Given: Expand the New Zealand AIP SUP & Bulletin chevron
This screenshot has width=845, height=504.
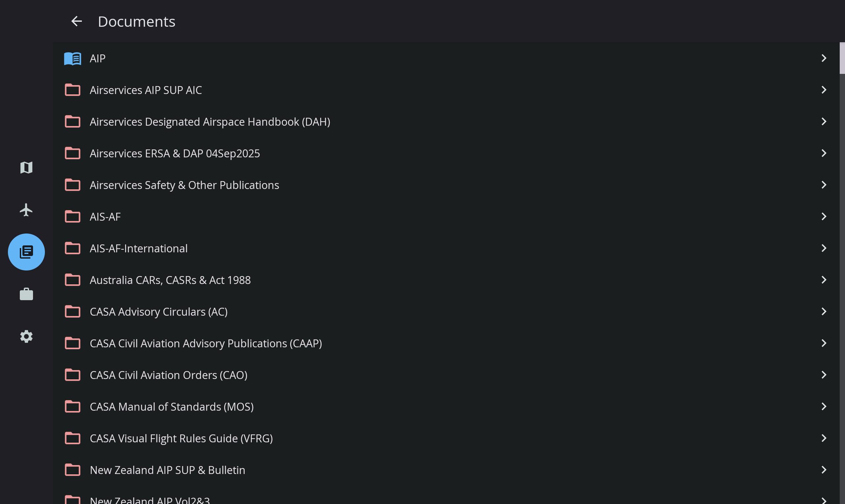Looking at the screenshot, I should [824, 470].
